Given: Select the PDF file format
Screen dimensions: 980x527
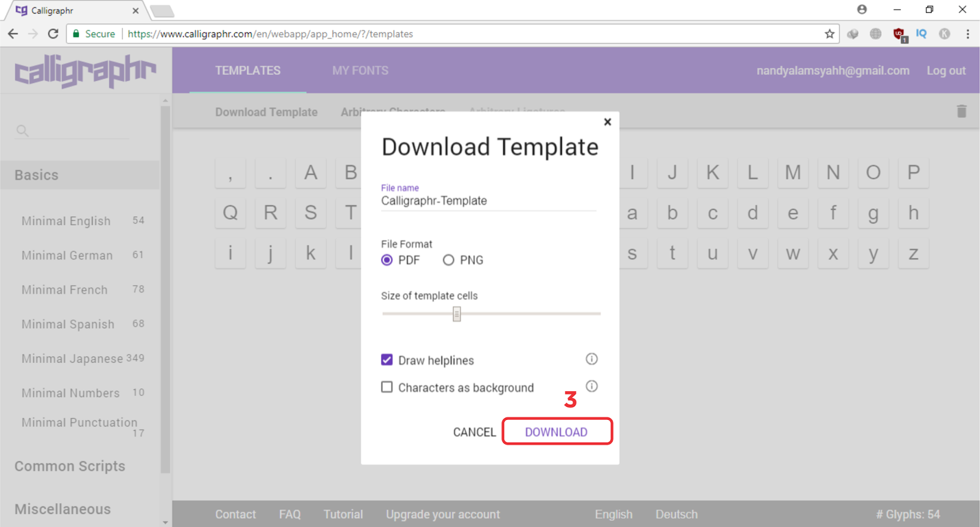Looking at the screenshot, I should (387, 260).
